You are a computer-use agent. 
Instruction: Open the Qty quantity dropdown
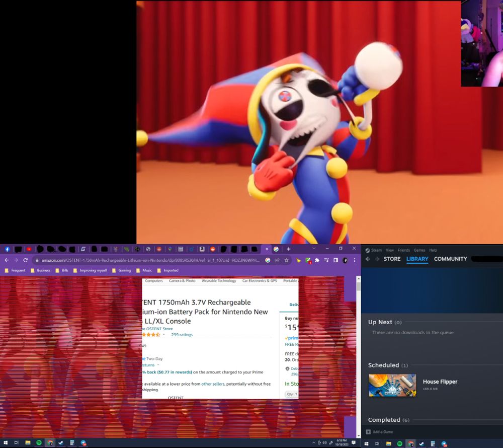(291, 395)
